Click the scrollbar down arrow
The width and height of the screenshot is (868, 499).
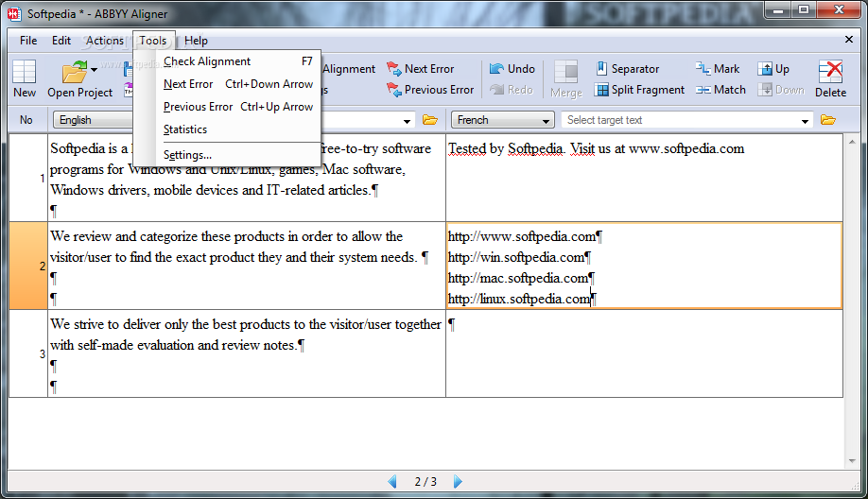point(852,461)
